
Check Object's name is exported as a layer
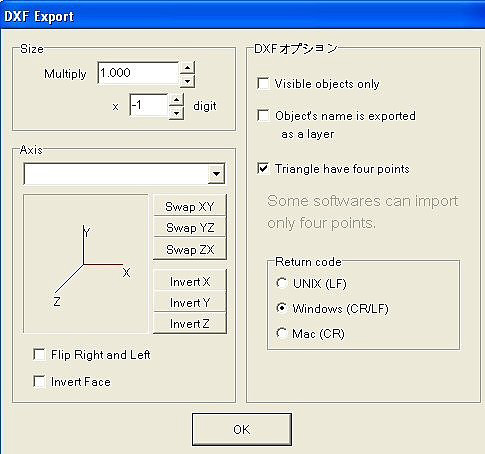click(x=263, y=115)
